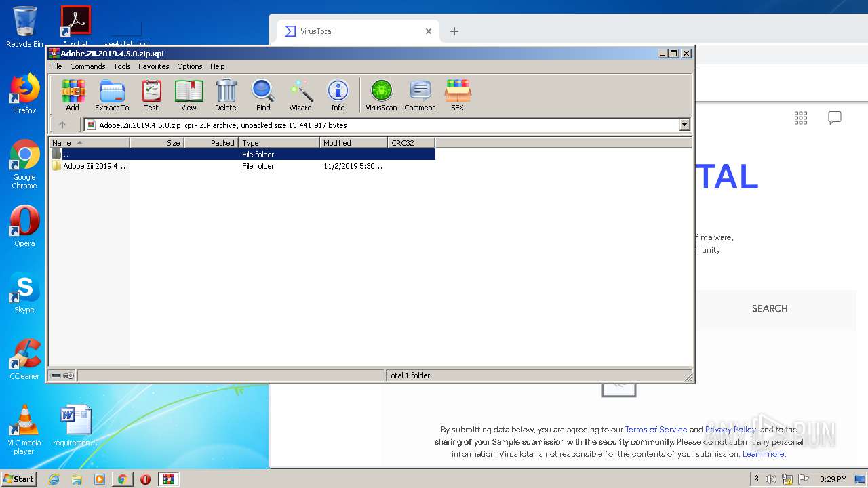Open Windows Explorer from taskbar
Image resolution: width=868 pixels, height=488 pixels.
[77, 479]
